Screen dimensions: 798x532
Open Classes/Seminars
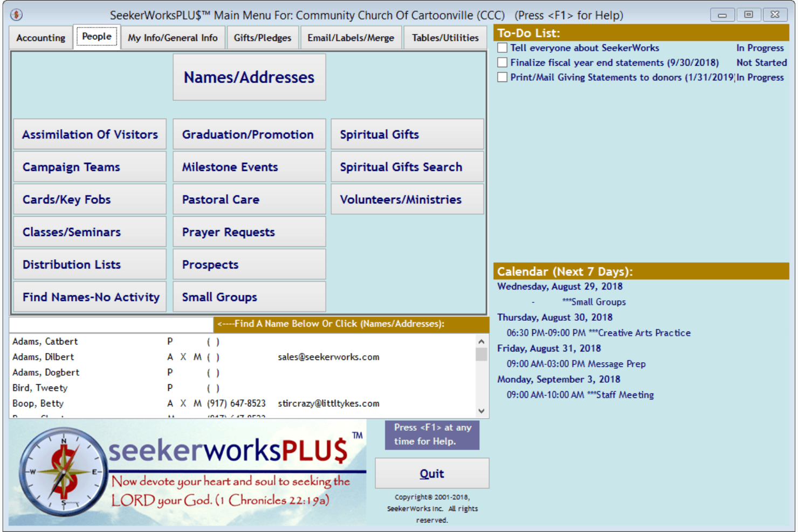(x=90, y=232)
